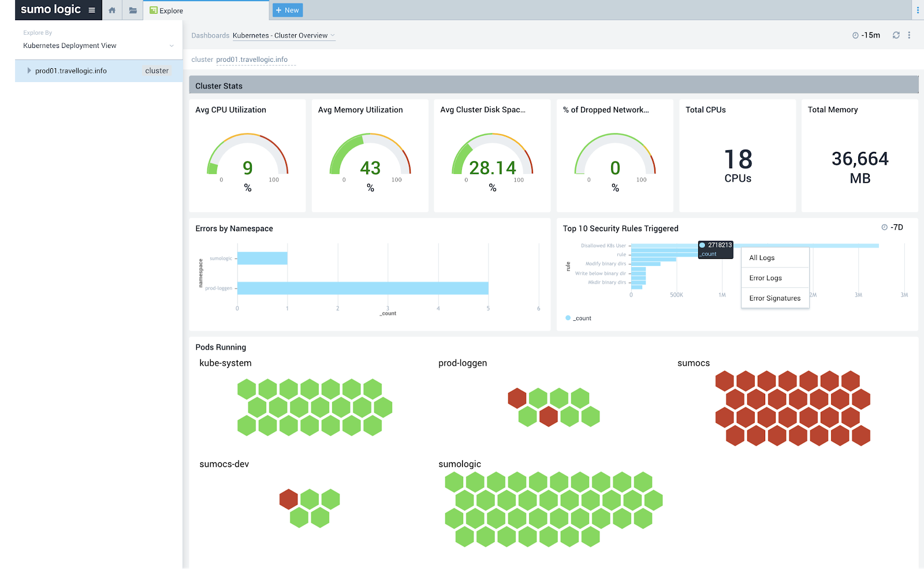The width and height of the screenshot is (924, 586).
Task: Click the % of Dropped Network gauge
Action: (615, 155)
